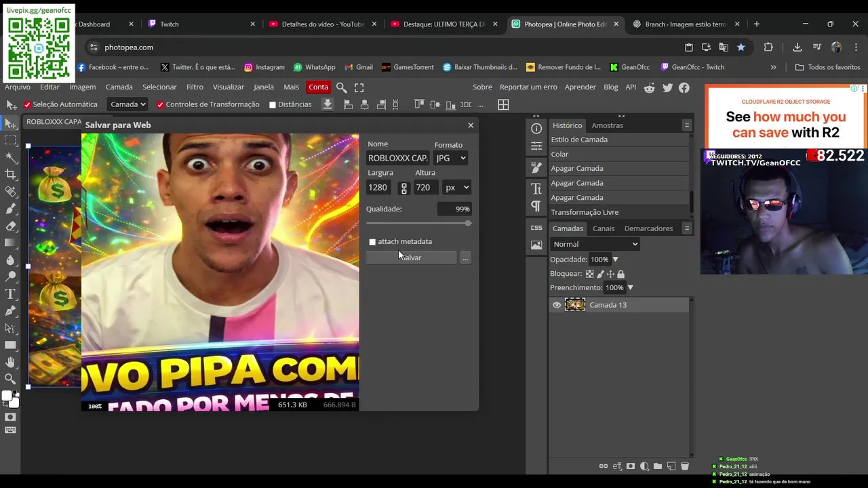
Task: Click the ellipsis button beside Salvar
Action: [465, 258]
